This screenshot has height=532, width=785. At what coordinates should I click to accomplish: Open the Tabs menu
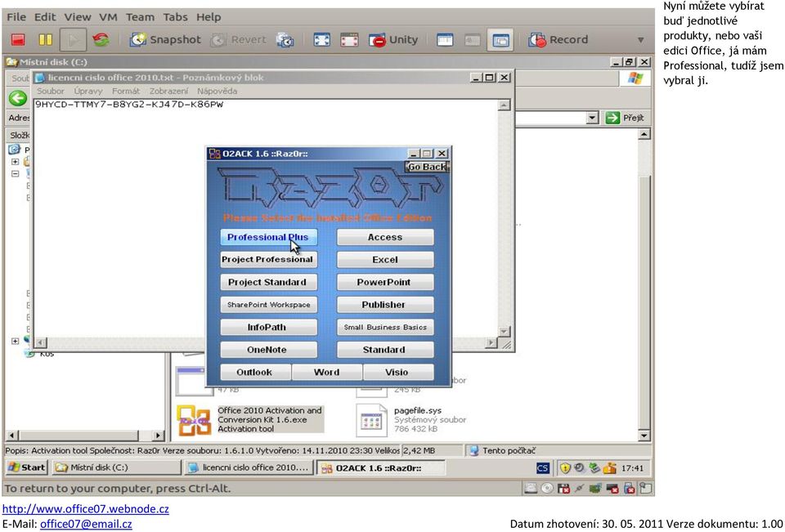coord(175,17)
